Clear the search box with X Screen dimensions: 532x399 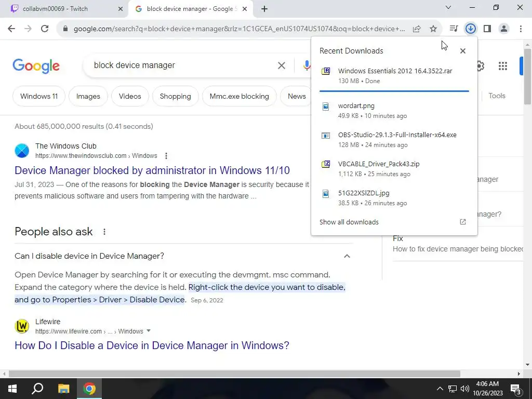(x=282, y=65)
